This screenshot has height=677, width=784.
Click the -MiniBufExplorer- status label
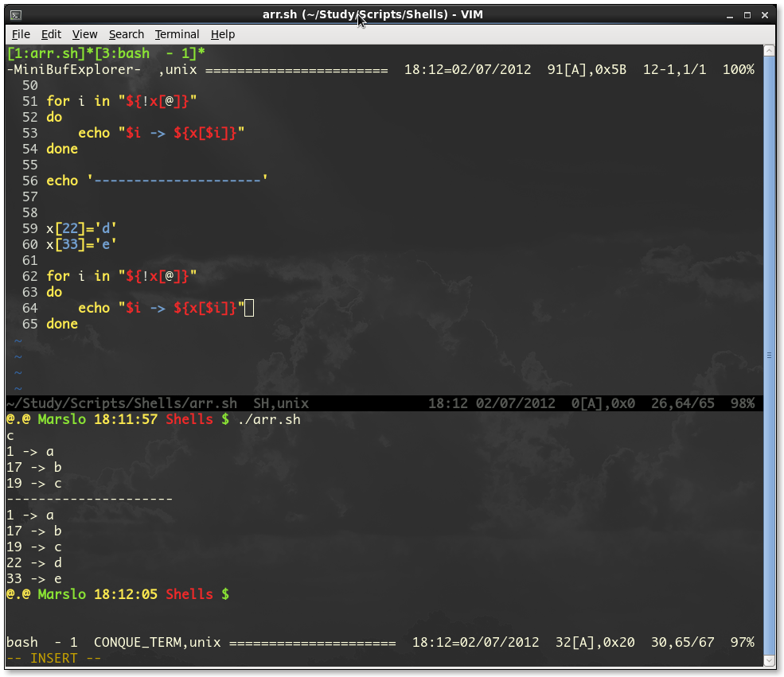pos(74,69)
